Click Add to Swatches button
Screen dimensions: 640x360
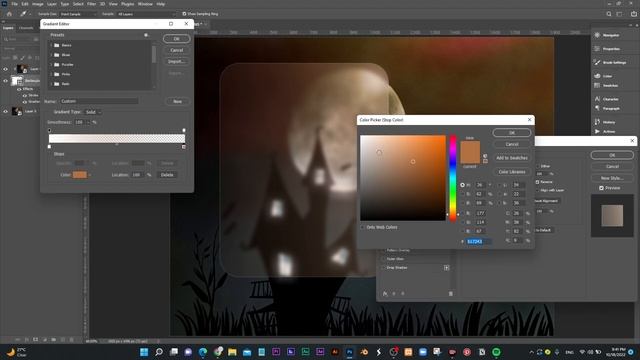512,158
